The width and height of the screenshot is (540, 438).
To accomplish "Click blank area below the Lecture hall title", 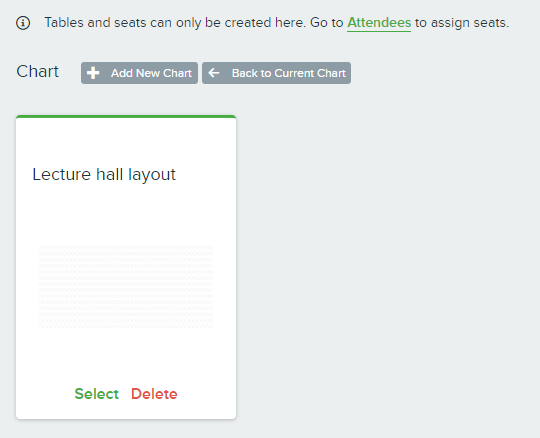I will coord(126,213).
